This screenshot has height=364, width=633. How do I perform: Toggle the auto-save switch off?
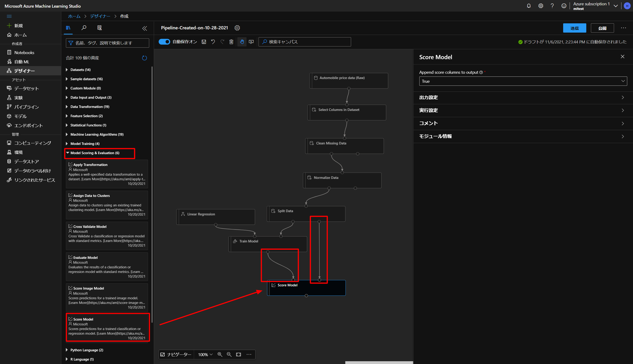pos(164,42)
